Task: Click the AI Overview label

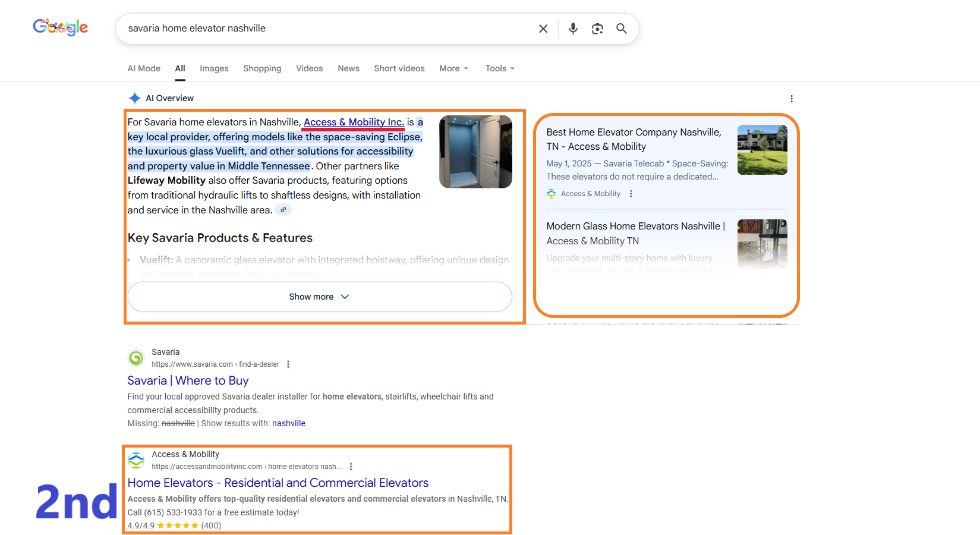Action: [170, 98]
